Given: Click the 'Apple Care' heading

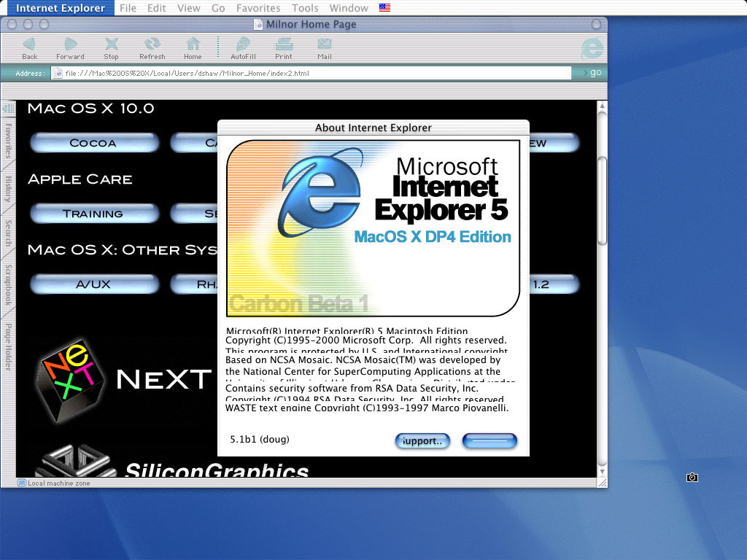Looking at the screenshot, I should 80,179.
